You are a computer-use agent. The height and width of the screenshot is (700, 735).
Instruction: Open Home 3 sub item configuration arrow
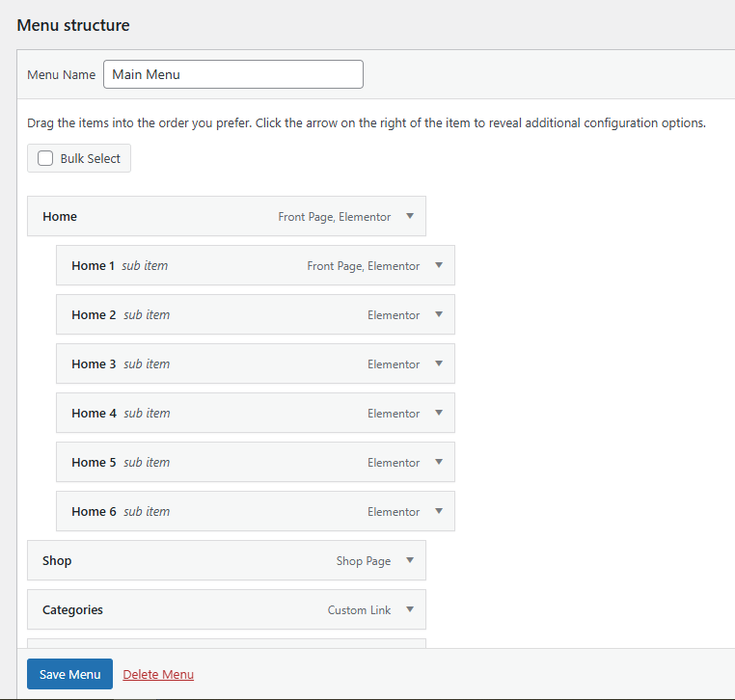click(x=439, y=364)
